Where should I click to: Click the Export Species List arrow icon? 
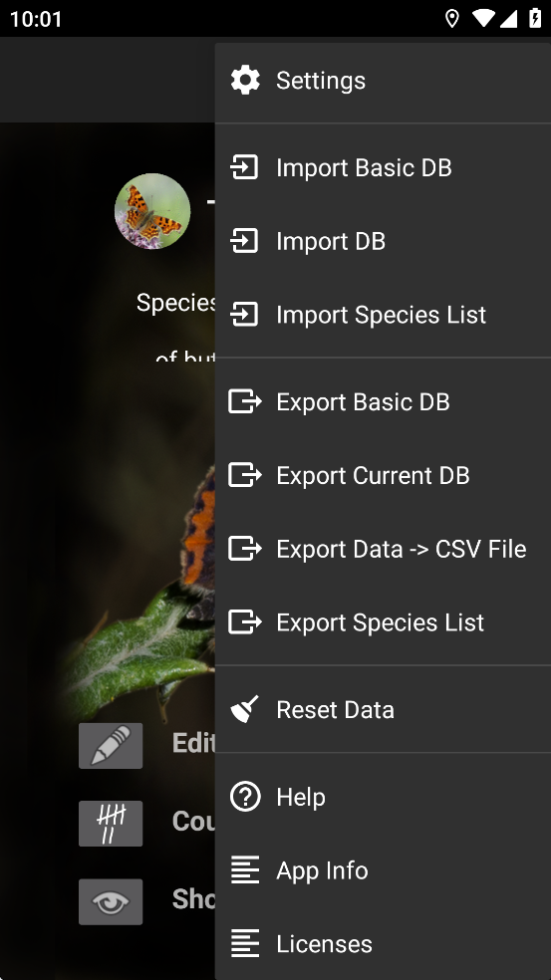pos(244,621)
